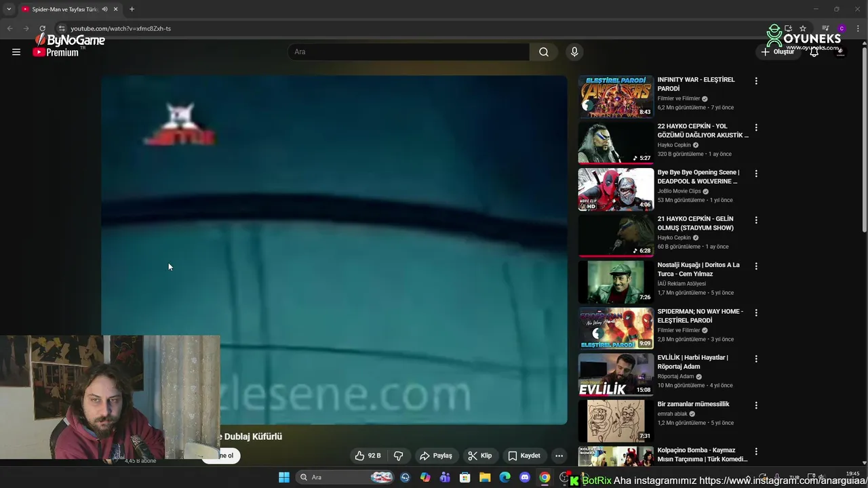Open options menu for Spiderman No Way Home parodi

(756, 312)
